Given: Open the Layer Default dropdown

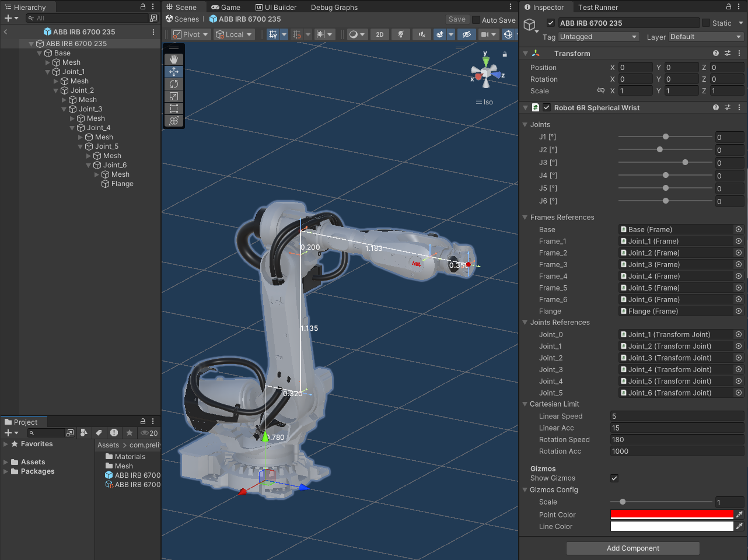Looking at the screenshot, I should tap(705, 37).
